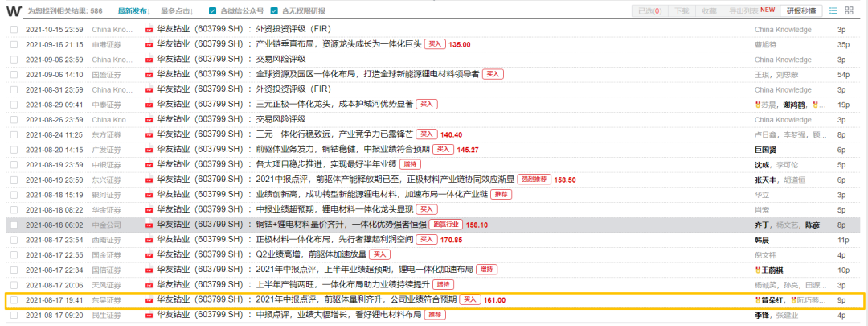Viewport: 868px width, 326px height.
Task: Click author name 肖索
Action: click(763, 209)
